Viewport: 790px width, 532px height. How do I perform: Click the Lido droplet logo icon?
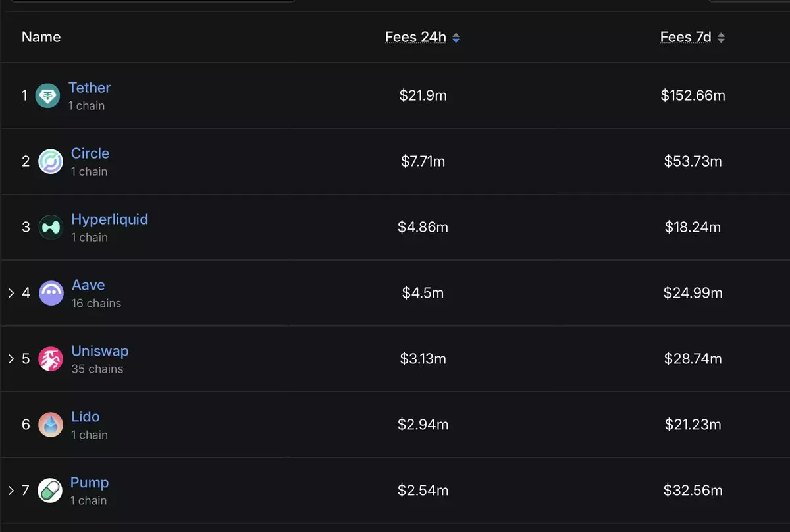[51, 425]
